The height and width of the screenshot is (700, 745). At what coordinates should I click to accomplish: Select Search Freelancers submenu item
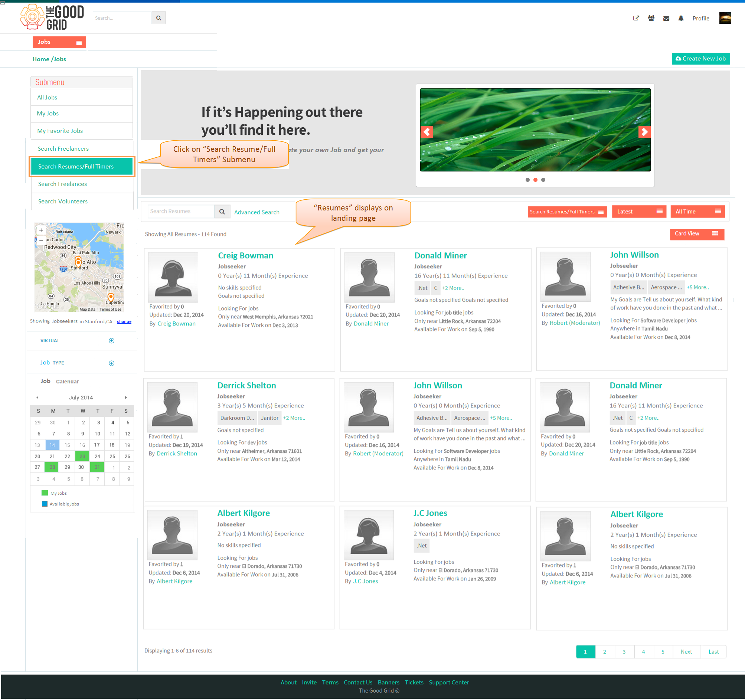82,149
